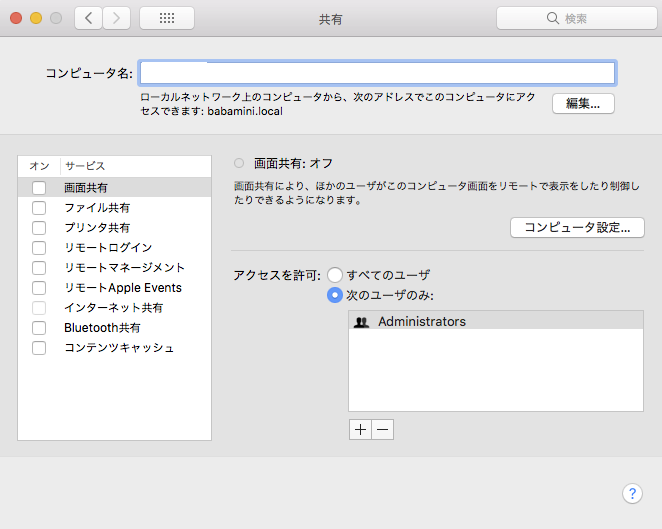Enable the リモートマネージメント checkbox

[39, 268]
